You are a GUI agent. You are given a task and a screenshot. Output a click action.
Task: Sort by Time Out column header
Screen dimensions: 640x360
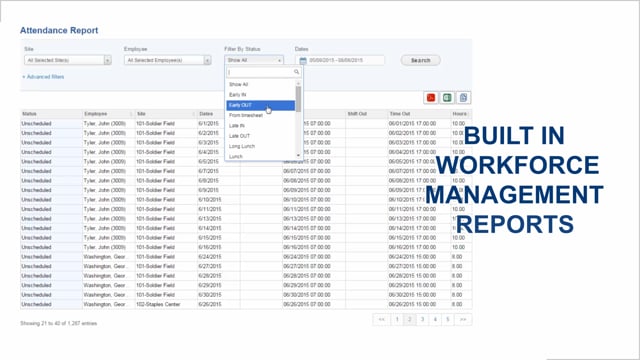pos(419,114)
